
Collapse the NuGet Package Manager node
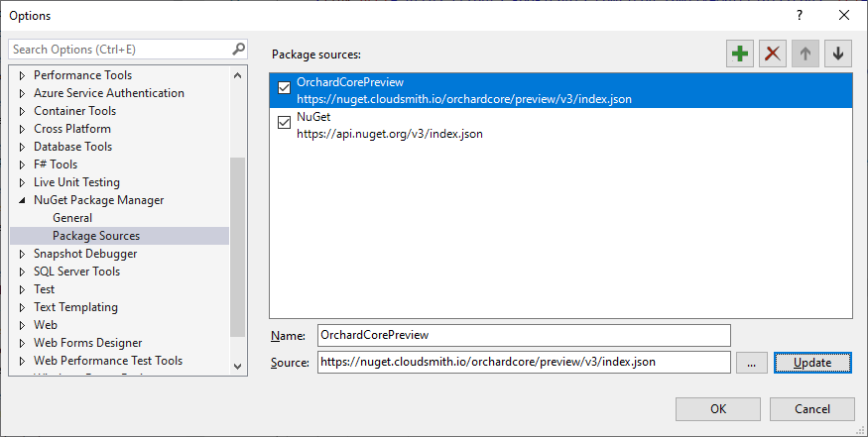click(22, 200)
